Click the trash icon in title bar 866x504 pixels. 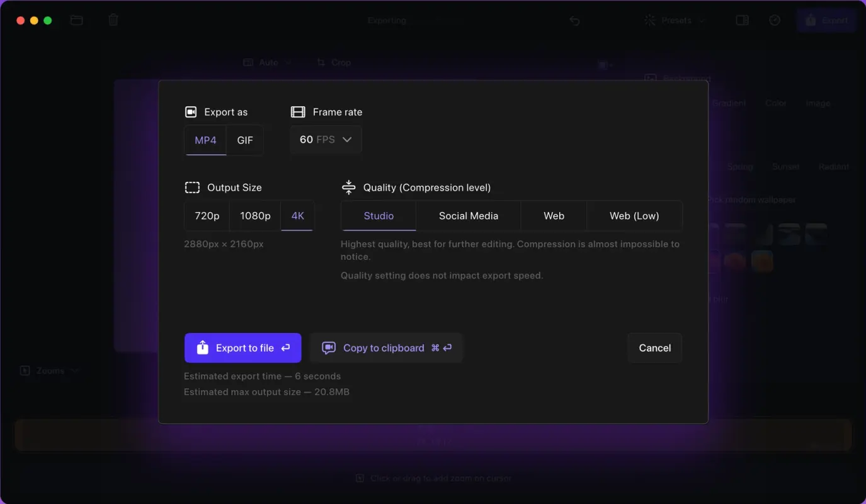[113, 20]
